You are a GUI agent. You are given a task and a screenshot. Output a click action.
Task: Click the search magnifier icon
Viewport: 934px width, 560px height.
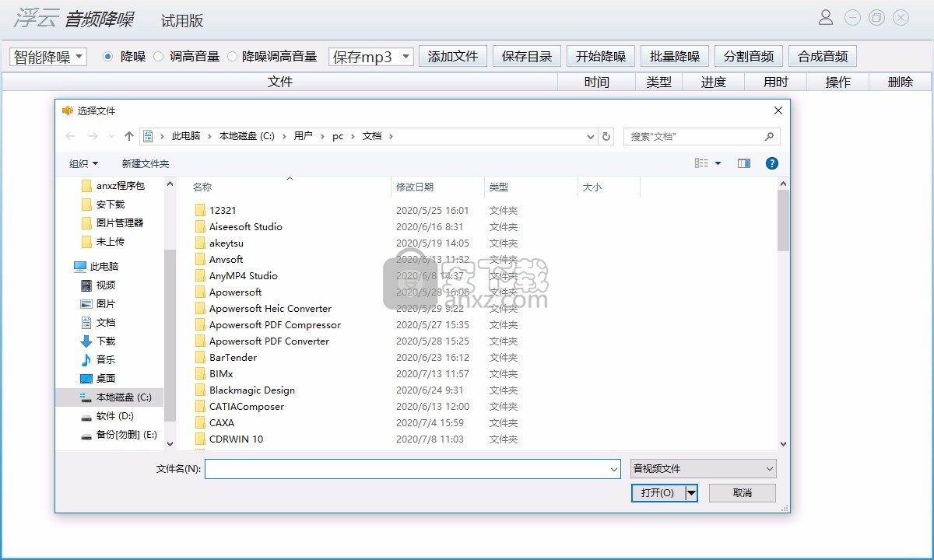(x=769, y=136)
